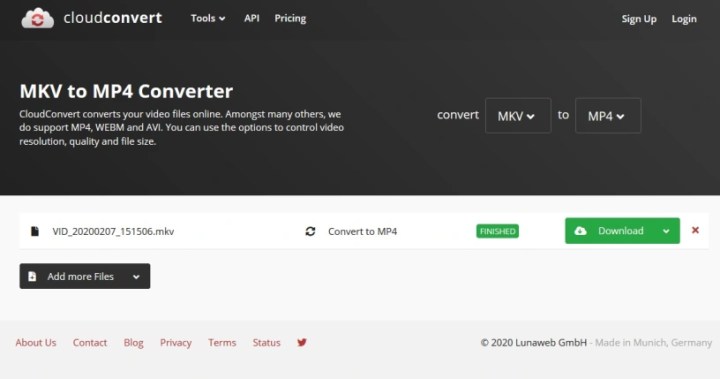Click the cloud download icon on Download button
Screen dimensions: 720x379
click(580, 231)
